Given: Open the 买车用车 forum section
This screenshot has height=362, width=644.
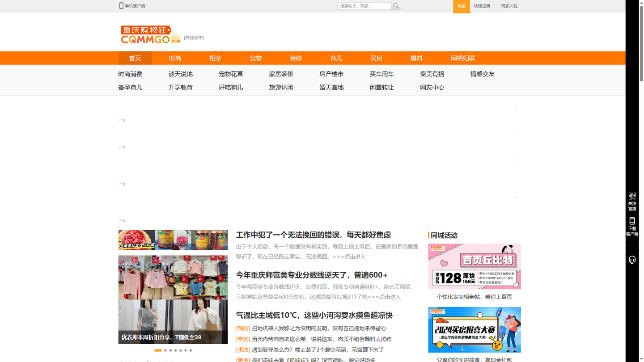Looking at the screenshot, I should click(x=382, y=74).
